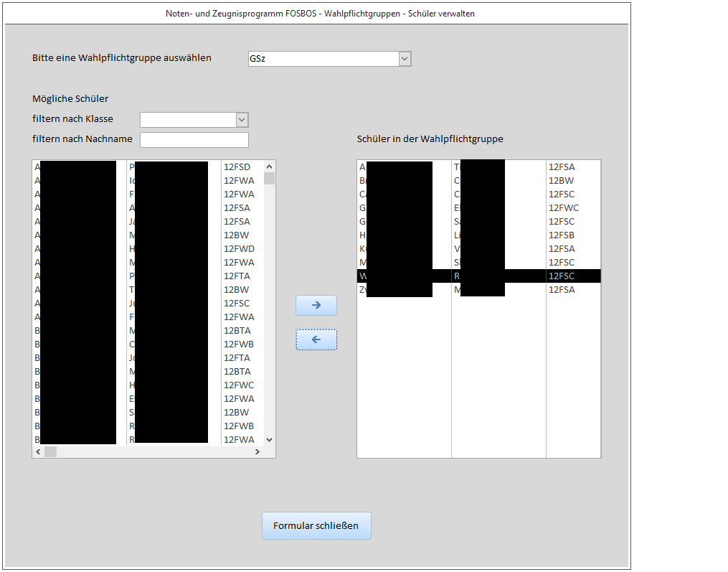The width and height of the screenshot is (728, 572).
Task: Click right arrow on horizontal list scrollbar
Action: pos(257,452)
